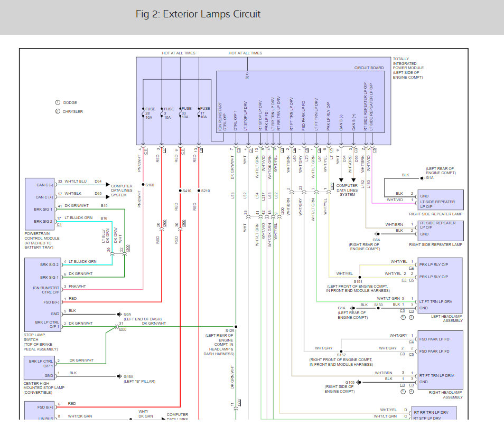
Task: Click the G16A ground label
Action: click(x=128, y=377)
